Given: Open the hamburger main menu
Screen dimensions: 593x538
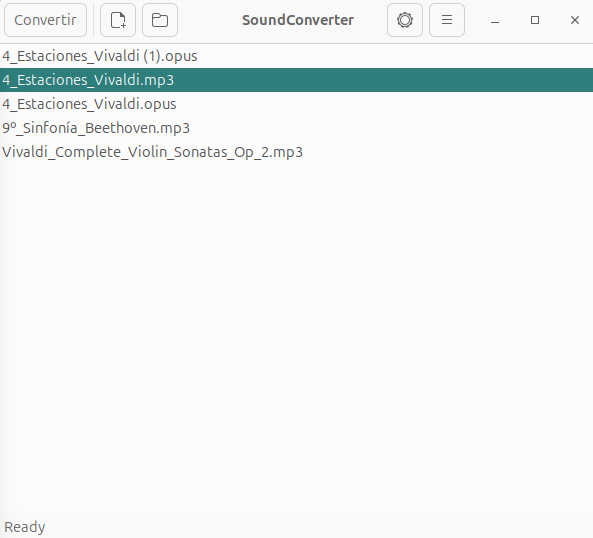Looking at the screenshot, I should point(447,20).
